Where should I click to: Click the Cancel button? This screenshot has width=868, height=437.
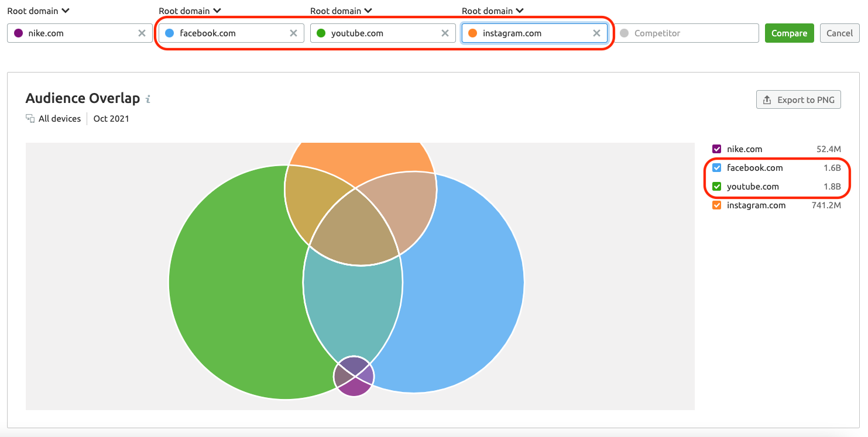point(839,33)
